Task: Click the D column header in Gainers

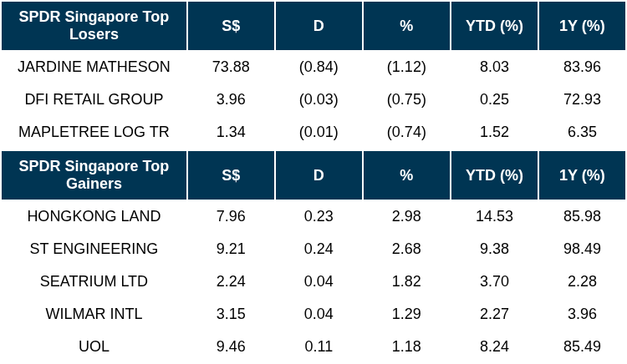Action: 319,175
